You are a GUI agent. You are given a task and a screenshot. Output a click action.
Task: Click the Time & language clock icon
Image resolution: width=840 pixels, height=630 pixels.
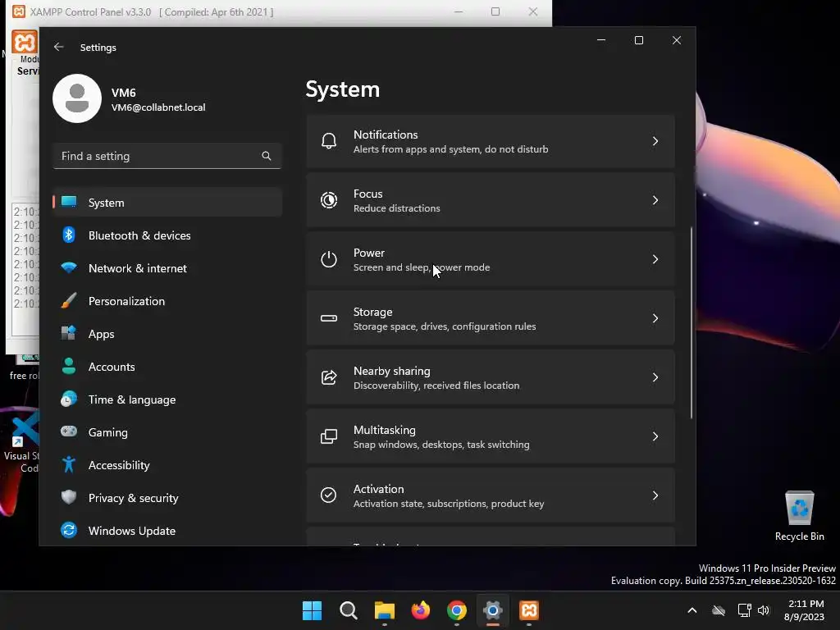69,399
